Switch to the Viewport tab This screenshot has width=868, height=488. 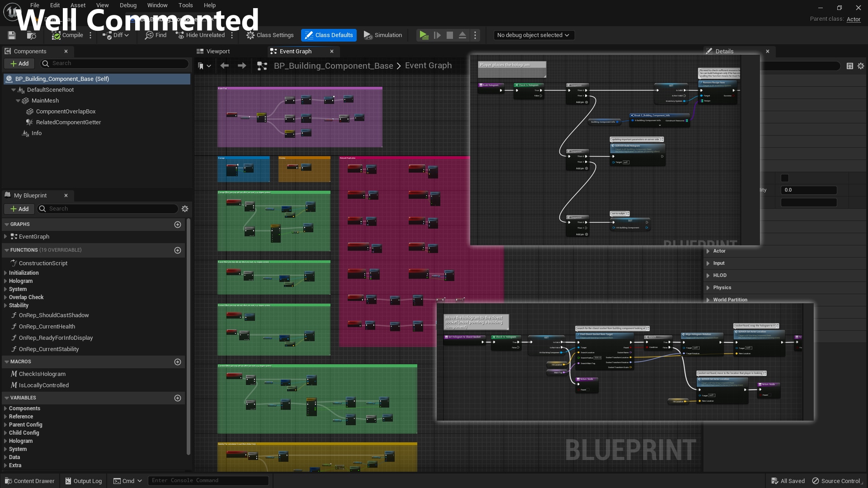point(218,52)
